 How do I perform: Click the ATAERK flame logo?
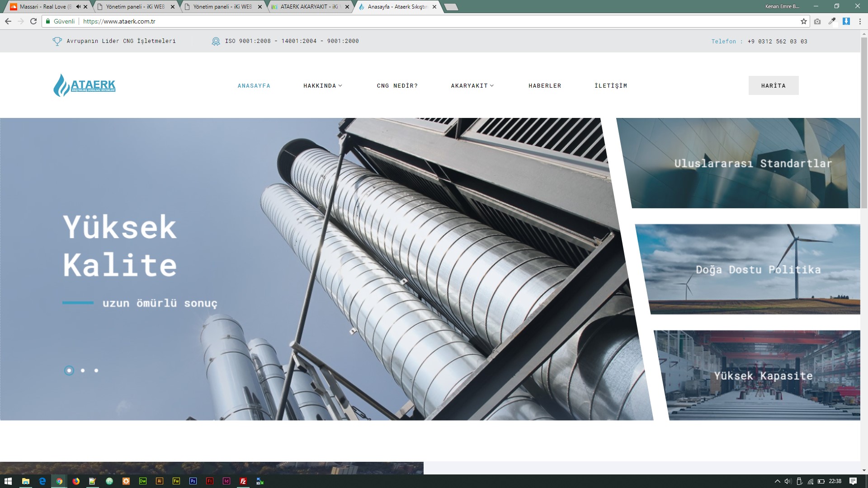pyautogui.click(x=84, y=85)
